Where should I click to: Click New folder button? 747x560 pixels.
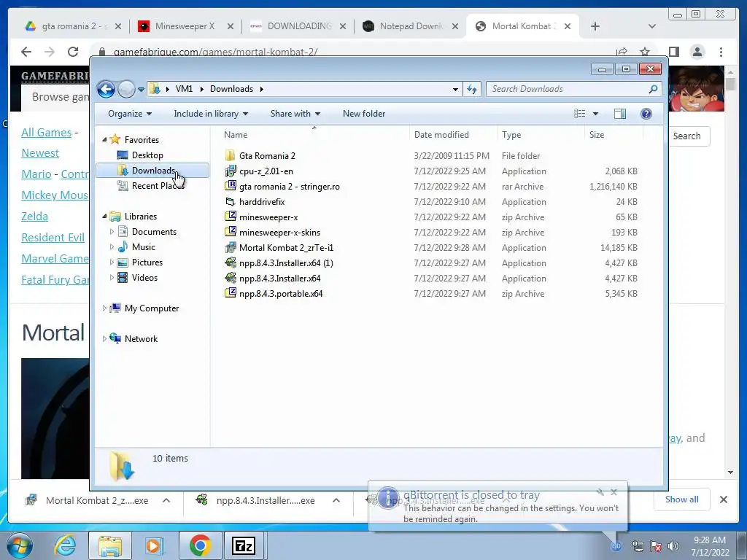(x=364, y=114)
